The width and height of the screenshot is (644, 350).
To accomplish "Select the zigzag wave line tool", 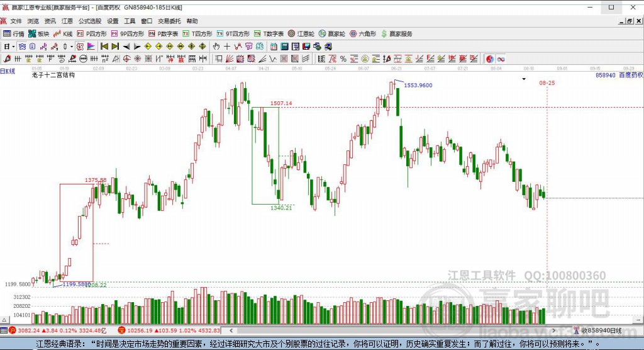I will (273, 59).
